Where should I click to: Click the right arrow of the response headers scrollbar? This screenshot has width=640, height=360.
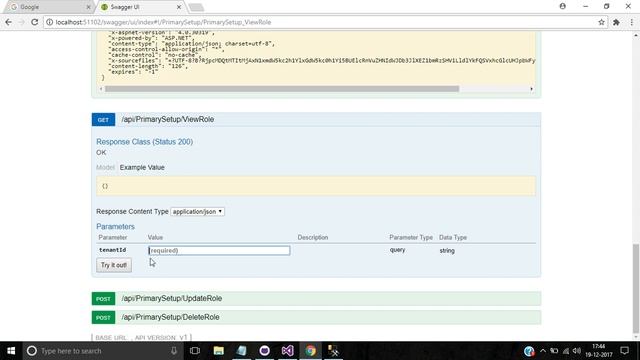(x=531, y=89)
